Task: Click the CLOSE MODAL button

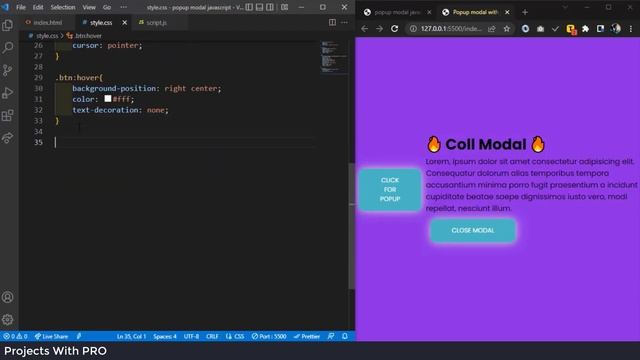Action: pos(473,230)
